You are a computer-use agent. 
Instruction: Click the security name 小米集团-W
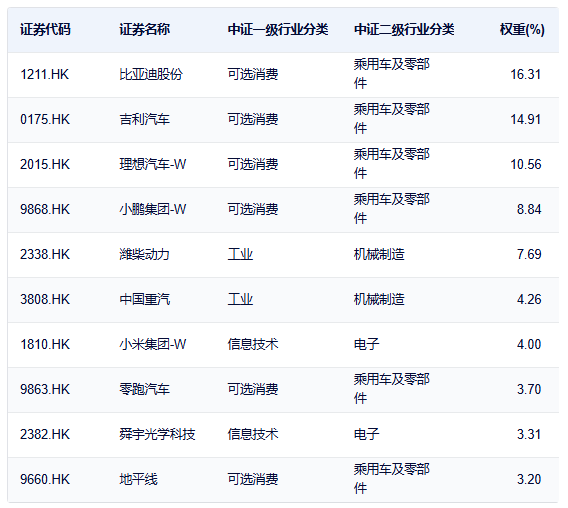coord(153,344)
